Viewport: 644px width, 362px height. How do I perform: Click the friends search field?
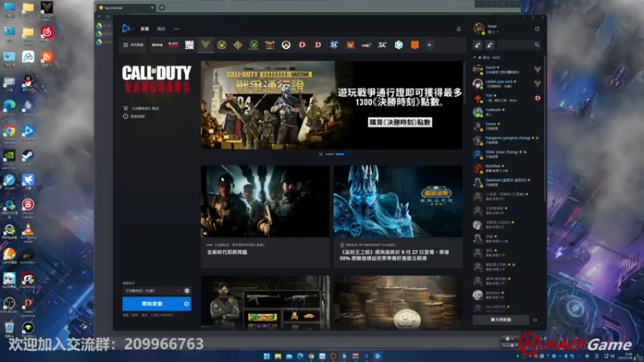tap(519, 45)
